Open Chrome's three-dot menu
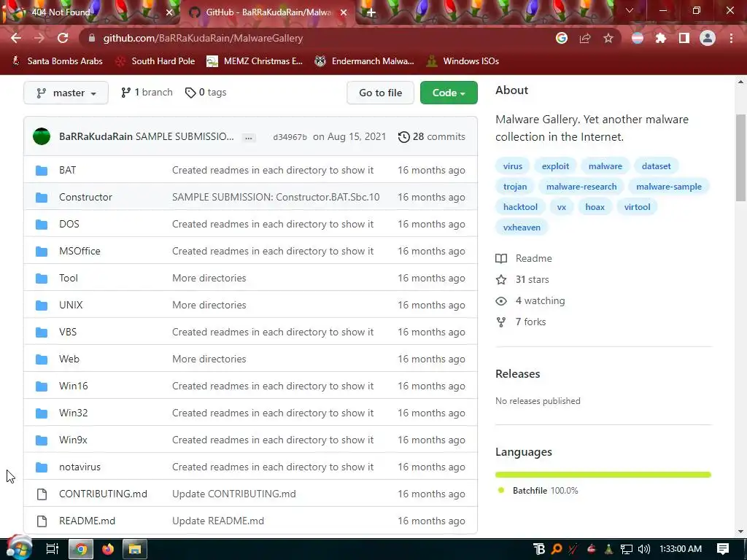 point(731,38)
